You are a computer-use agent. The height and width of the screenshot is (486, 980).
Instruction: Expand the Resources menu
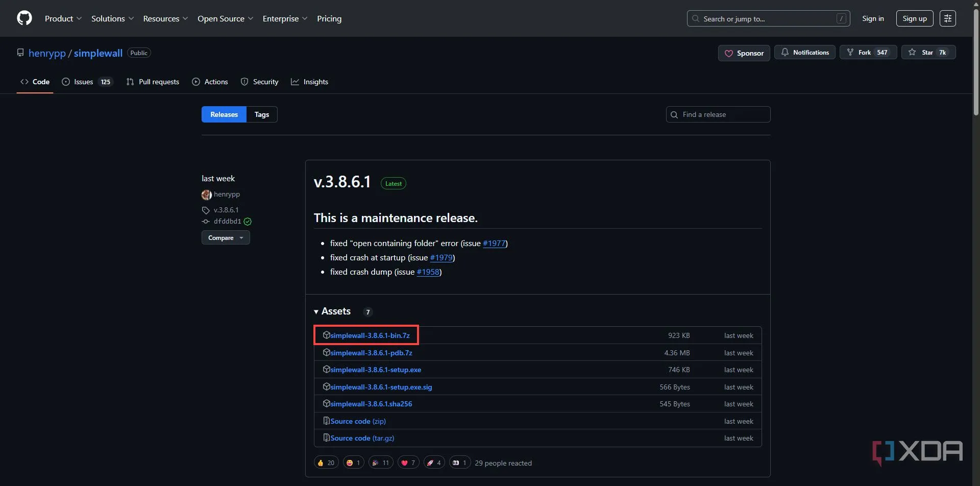[x=166, y=18]
